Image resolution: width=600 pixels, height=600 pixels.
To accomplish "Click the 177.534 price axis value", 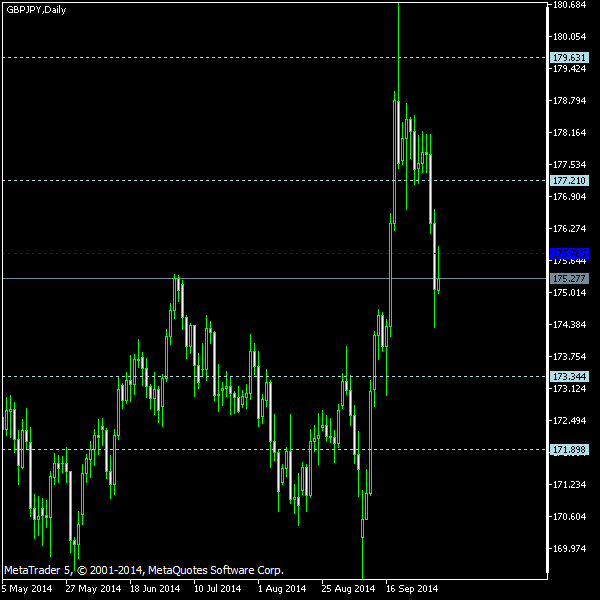I will pyautogui.click(x=569, y=165).
